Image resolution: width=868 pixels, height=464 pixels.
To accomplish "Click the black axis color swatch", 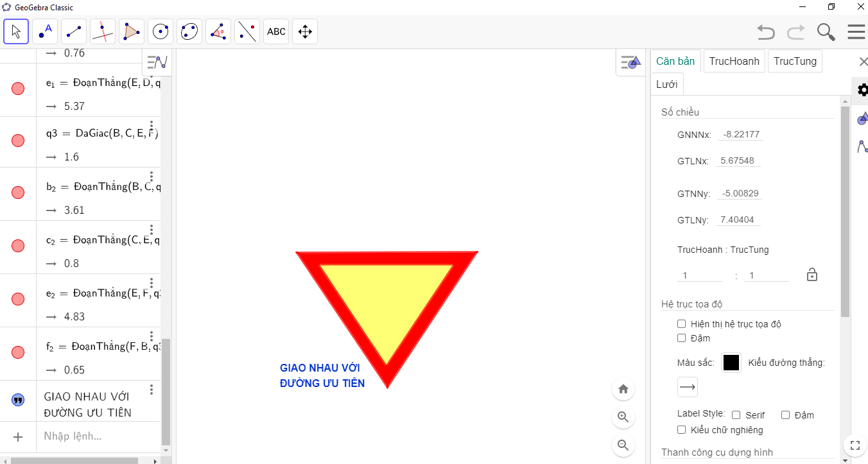I will (x=731, y=363).
